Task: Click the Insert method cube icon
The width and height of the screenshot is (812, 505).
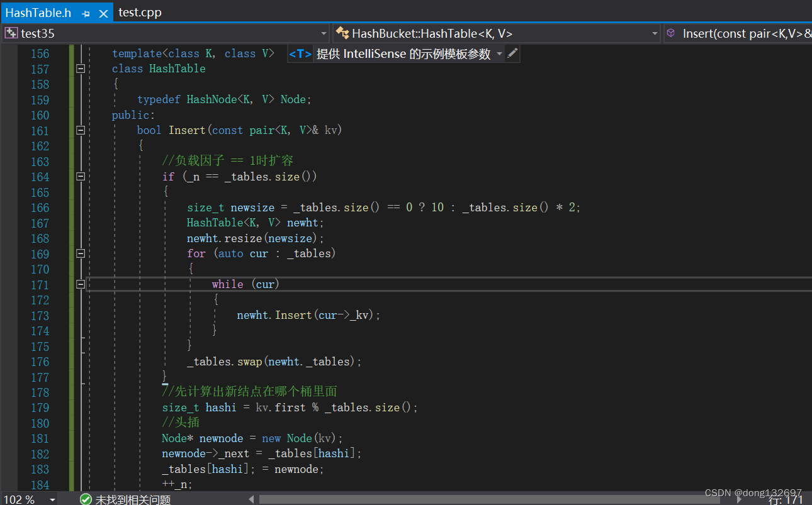Action: 671,33
